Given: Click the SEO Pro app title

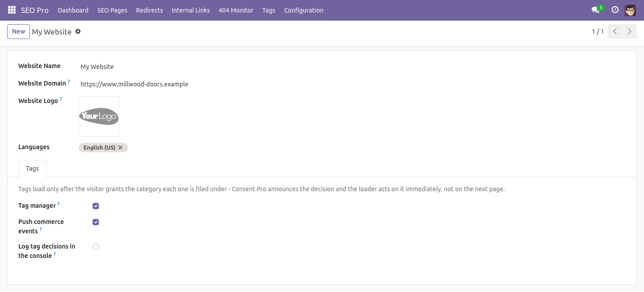Looking at the screenshot, I should point(35,10).
